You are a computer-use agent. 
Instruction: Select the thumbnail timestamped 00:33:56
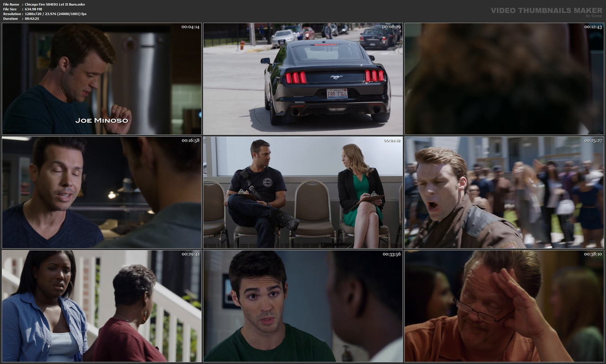point(303,306)
